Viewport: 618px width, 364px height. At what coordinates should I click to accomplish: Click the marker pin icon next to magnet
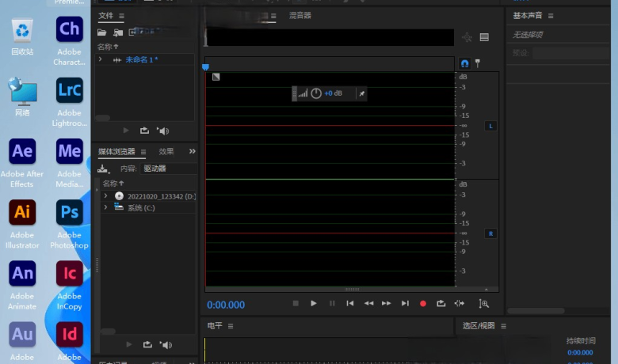478,63
